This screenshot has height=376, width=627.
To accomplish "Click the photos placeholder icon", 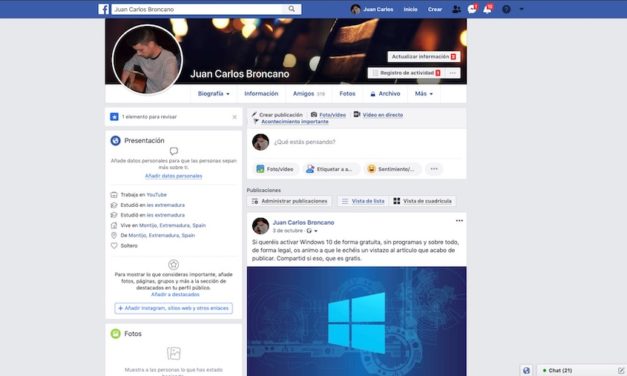I will 174,354.
